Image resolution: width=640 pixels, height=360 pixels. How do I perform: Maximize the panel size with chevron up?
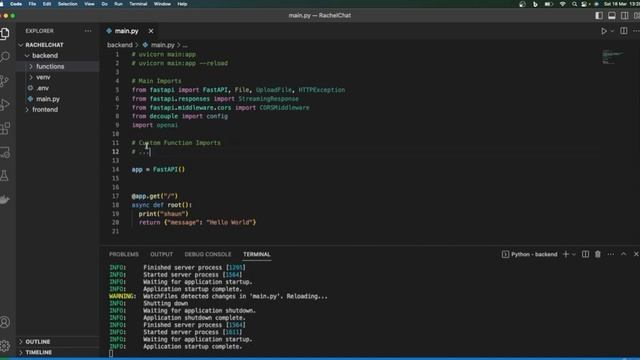(624, 254)
